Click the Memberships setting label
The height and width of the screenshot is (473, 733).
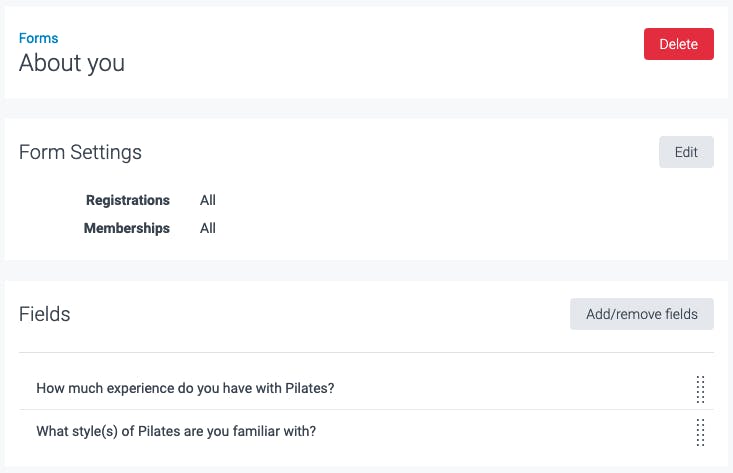pos(127,228)
